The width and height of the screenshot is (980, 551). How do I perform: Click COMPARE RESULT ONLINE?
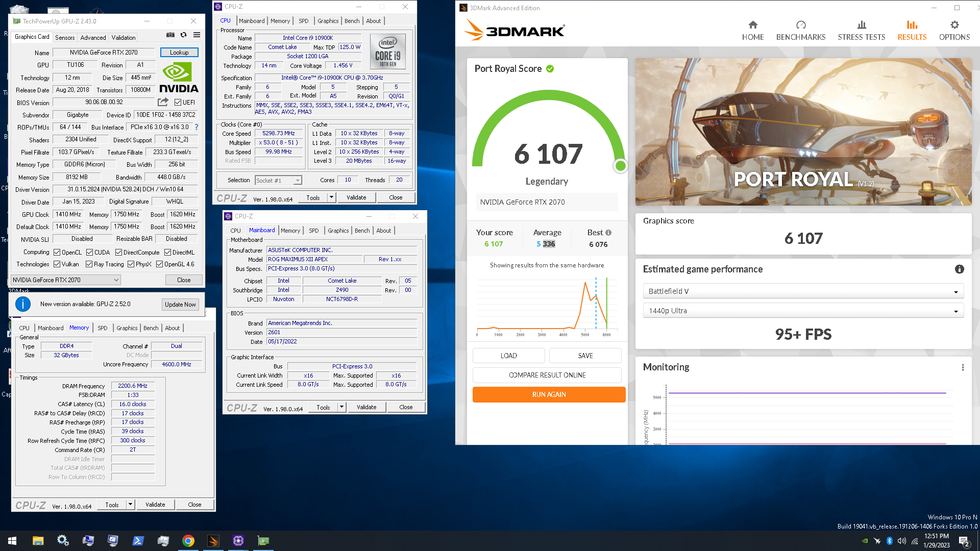(547, 375)
